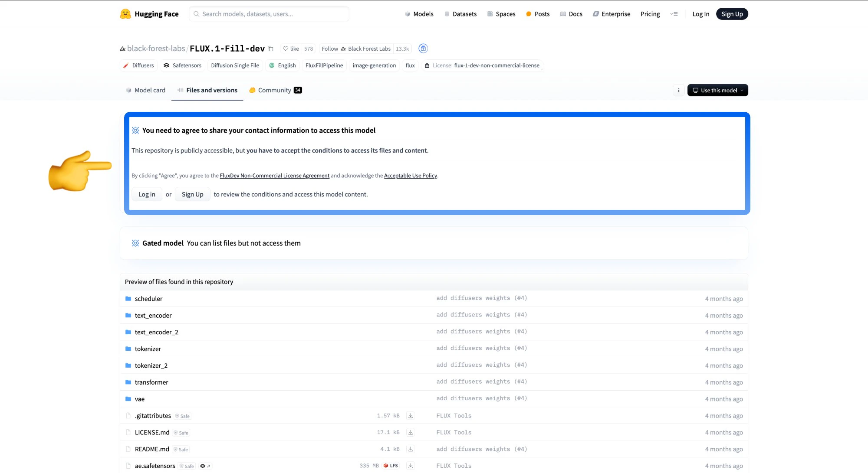This screenshot has width=868, height=473.
Task: Open the Acceptable Use Policy link
Action: pyautogui.click(x=411, y=176)
